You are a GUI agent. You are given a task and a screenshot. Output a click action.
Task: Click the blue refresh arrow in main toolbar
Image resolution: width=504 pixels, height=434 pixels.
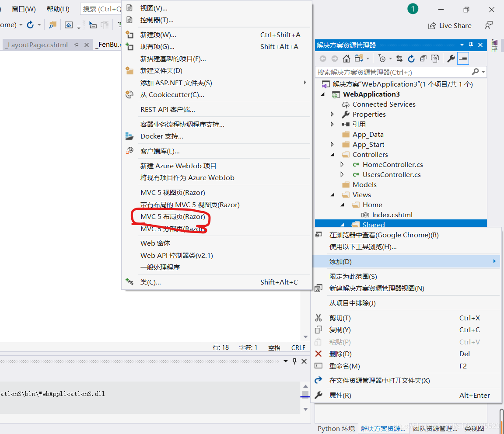pyautogui.click(x=30, y=25)
